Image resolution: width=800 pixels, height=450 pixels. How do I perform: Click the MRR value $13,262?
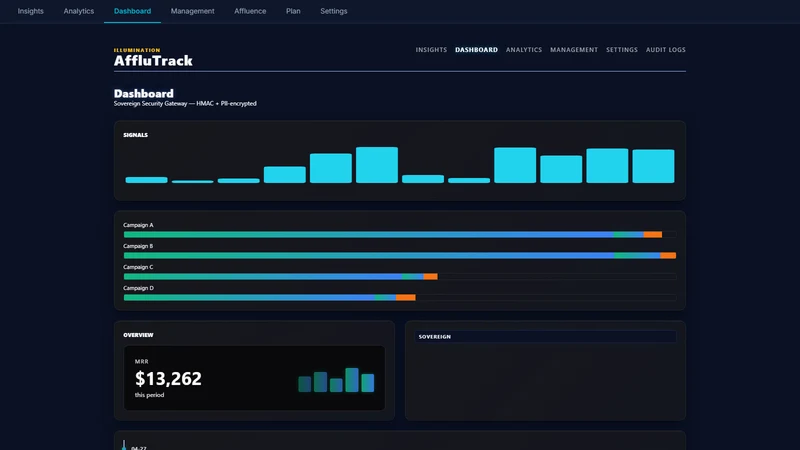pos(168,379)
